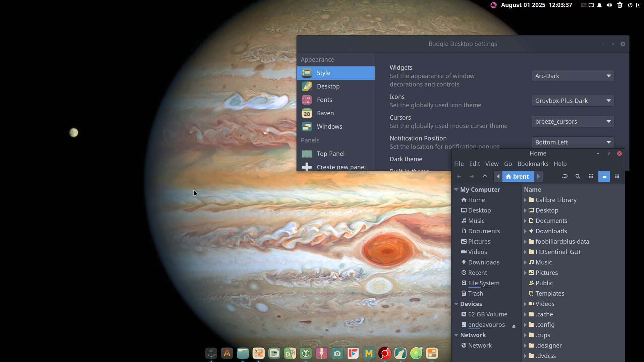Viewport: 644px width, 362px height.
Task: Open Trash in file manager sidebar
Action: pos(476,294)
